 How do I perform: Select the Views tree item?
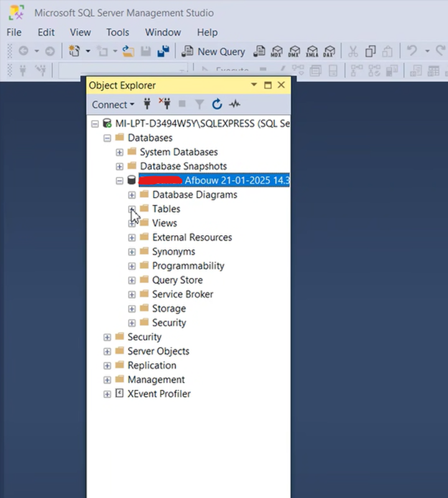pyautogui.click(x=164, y=223)
